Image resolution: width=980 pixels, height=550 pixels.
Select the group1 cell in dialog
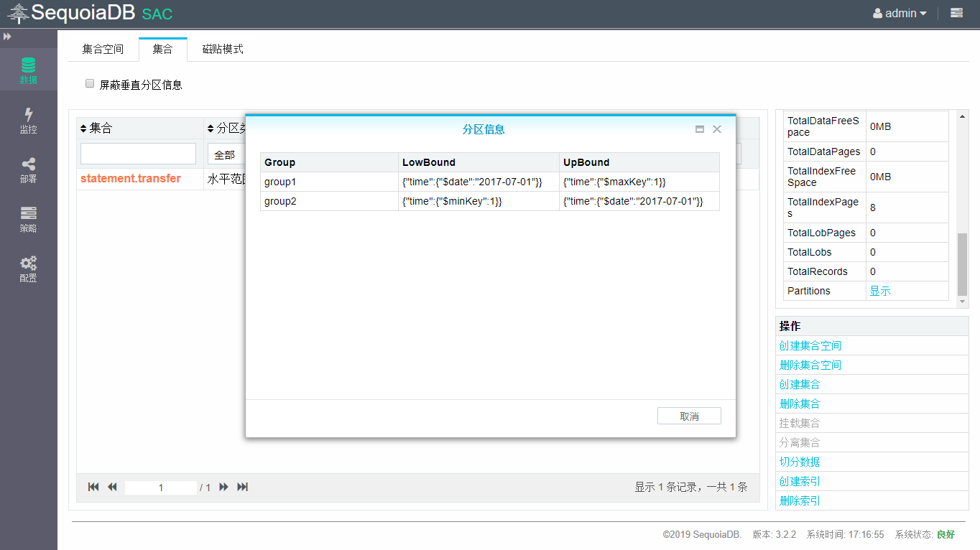coord(329,182)
